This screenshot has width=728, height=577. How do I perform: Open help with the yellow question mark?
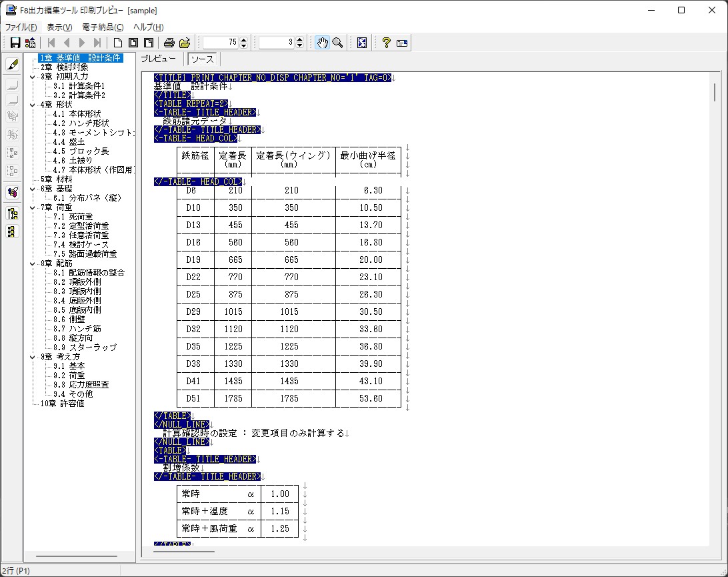(x=386, y=43)
